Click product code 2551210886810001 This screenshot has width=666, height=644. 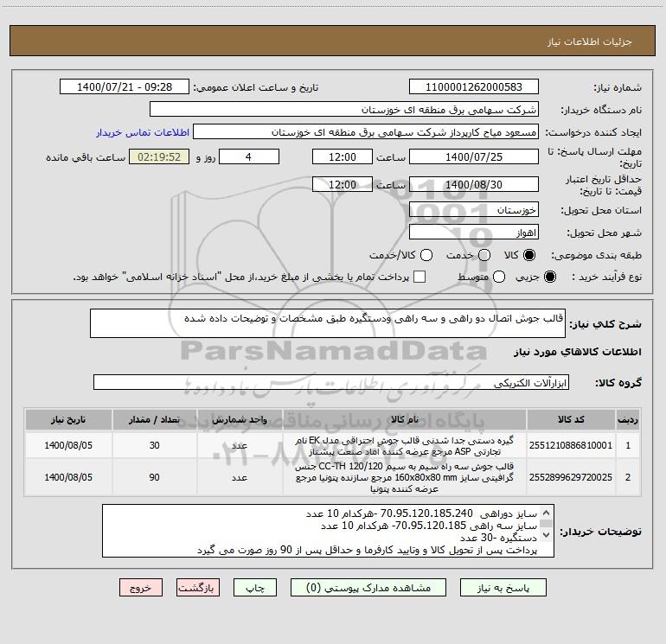[x=571, y=445]
